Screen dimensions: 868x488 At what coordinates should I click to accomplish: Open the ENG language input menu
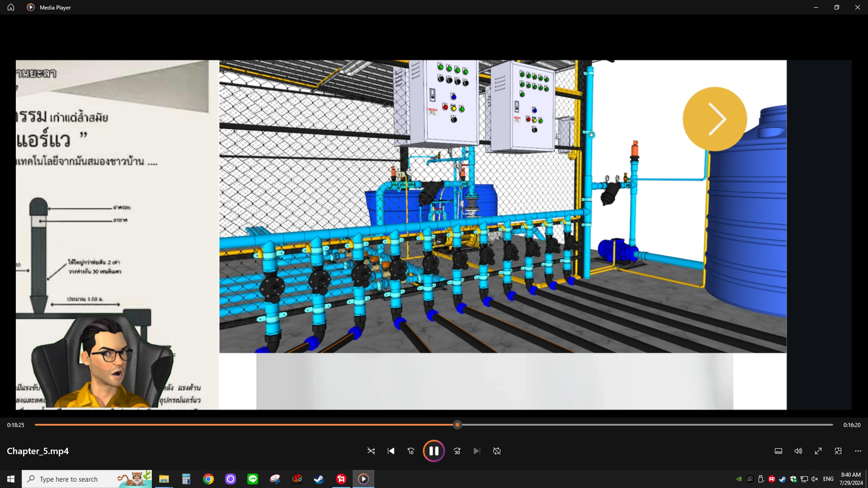pyautogui.click(x=828, y=479)
